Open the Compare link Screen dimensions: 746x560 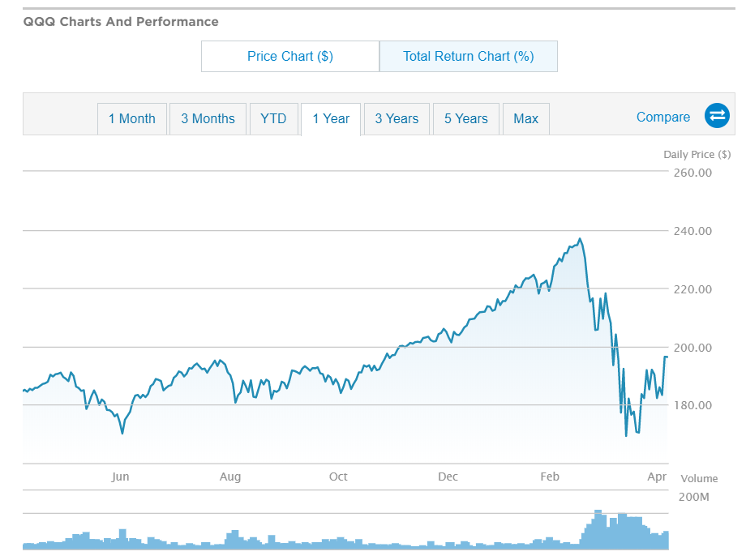[x=662, y=117]
